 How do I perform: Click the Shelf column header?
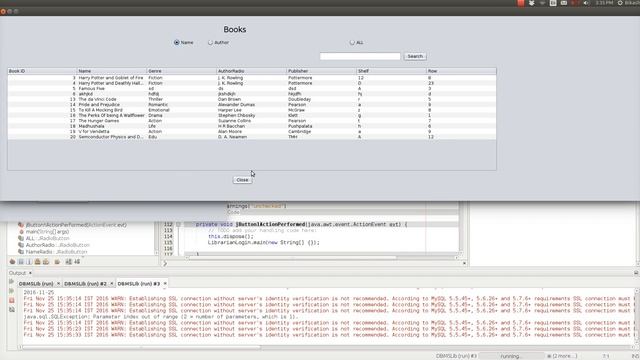[391, 71]
